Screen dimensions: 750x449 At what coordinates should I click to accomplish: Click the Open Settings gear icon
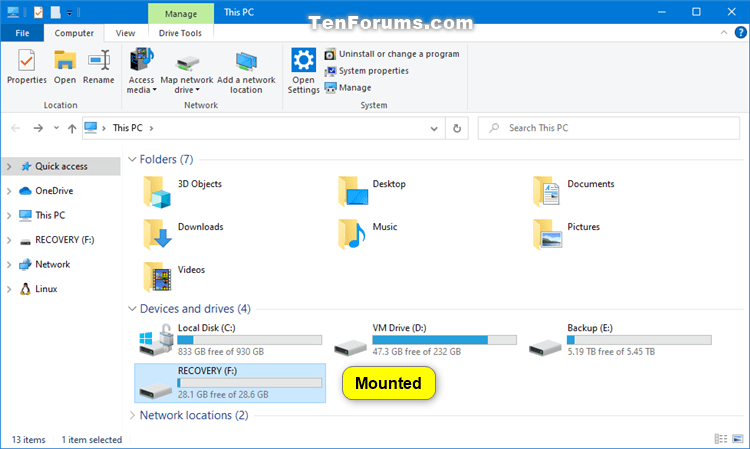(303, 60)
